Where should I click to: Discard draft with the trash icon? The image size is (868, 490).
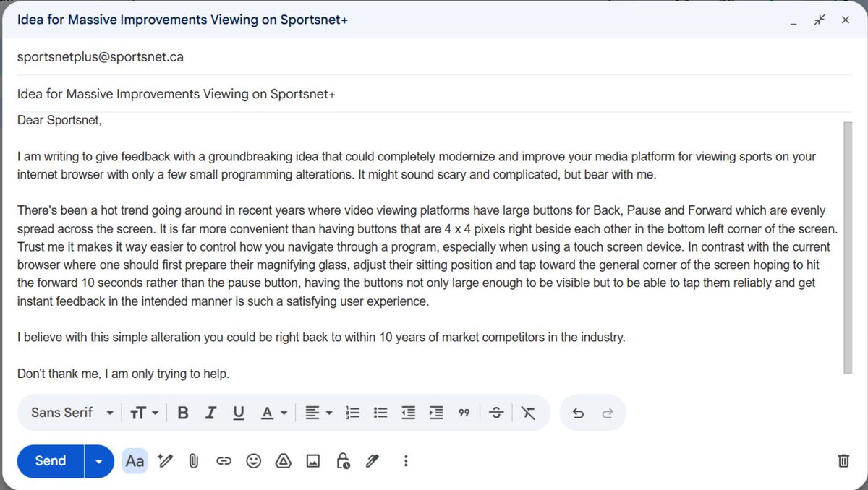click(843, 460)
